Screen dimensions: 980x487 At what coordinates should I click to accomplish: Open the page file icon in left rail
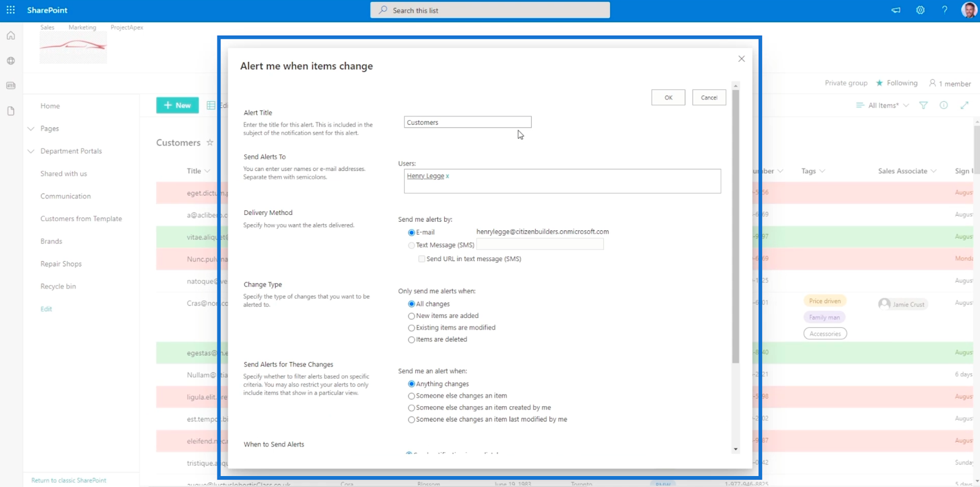10,111
